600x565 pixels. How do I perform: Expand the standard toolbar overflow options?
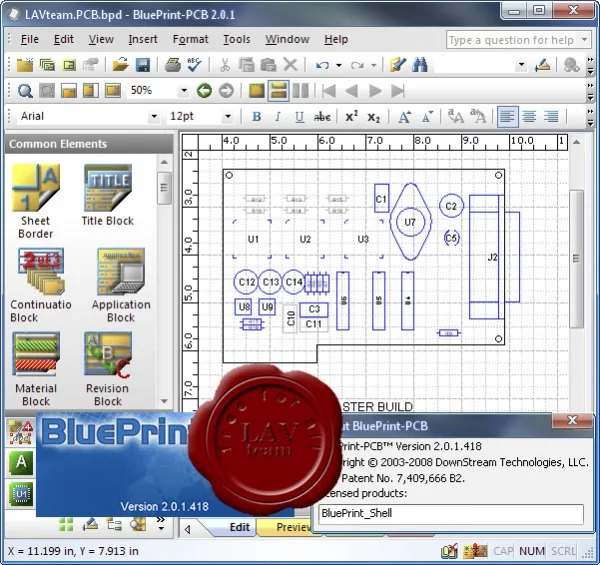click(590, 65)
